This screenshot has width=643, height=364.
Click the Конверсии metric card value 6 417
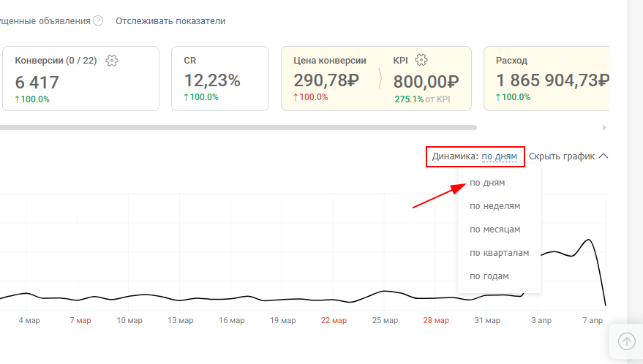37,81
